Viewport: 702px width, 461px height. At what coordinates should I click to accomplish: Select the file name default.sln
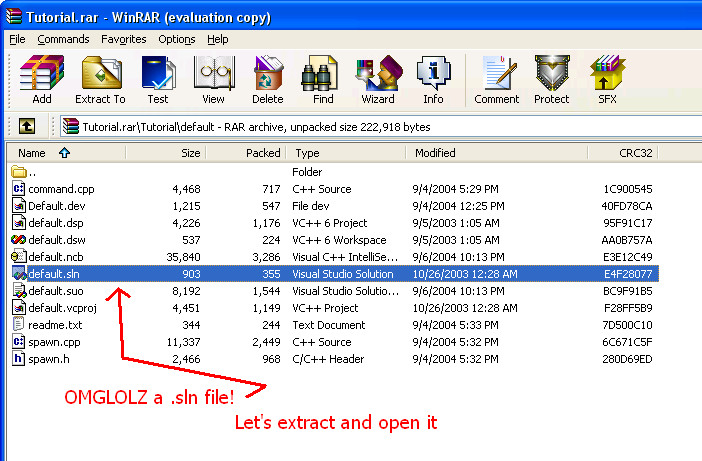54,274
